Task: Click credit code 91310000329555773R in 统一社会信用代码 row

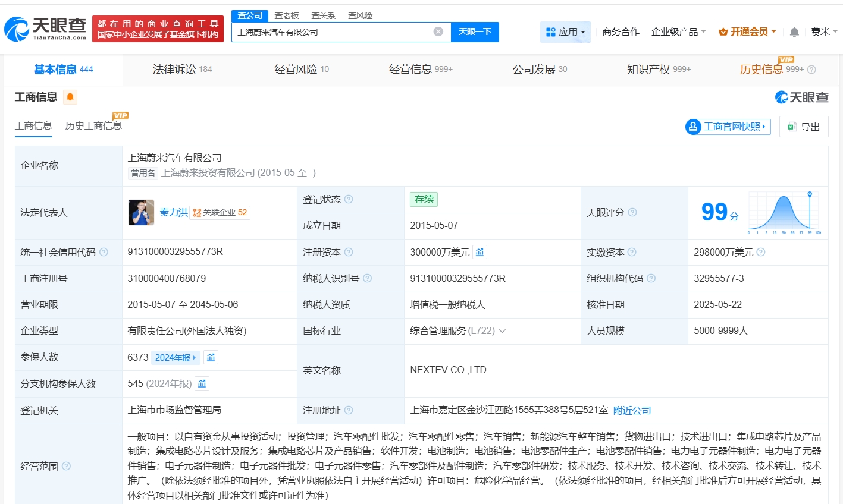Action: [x=176, y=252]
